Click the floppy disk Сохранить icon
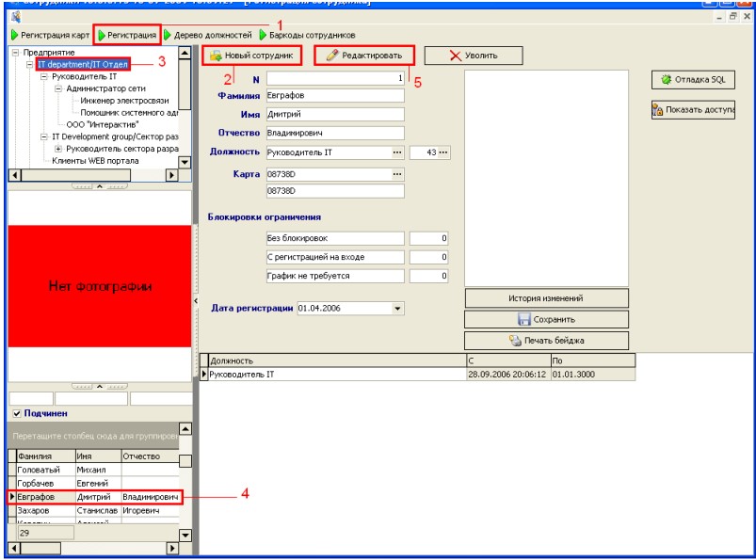This screenshot has height=560, width=756. (524, 320)
